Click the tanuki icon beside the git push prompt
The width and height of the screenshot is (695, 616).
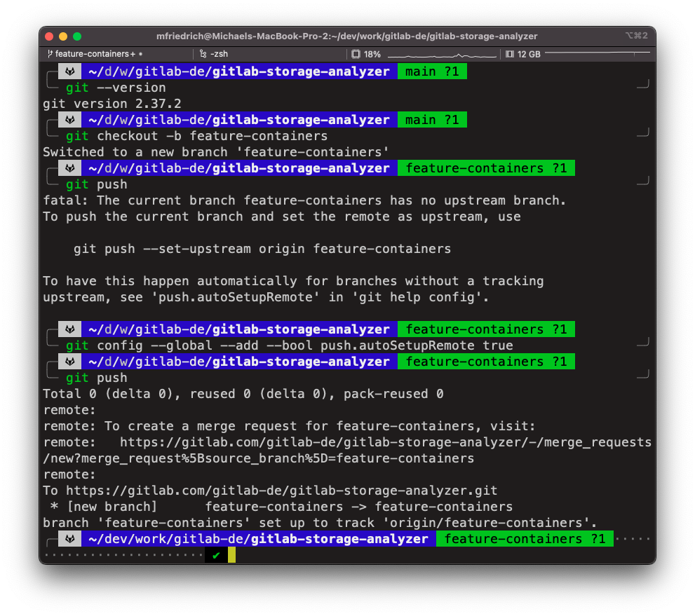pyautogui.click(x=69, y=167)
